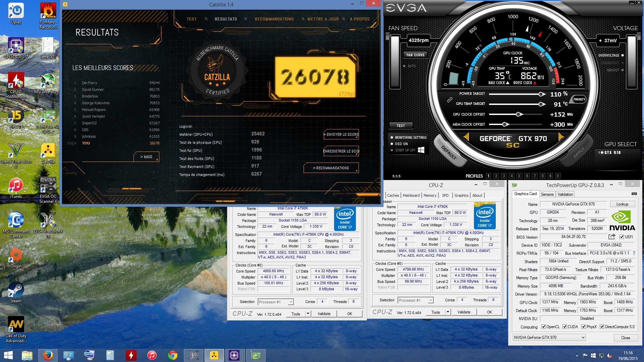644x362 pixels.
Task: Click the Windows logo icon next to Start Up Off
Action: coord(421,150)
